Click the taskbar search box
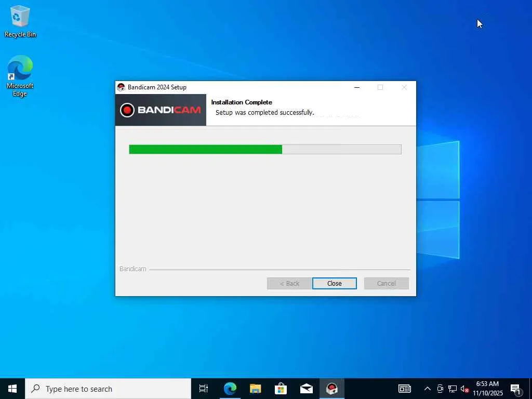This screenshot has width=532, height=399. pos(108,389)
